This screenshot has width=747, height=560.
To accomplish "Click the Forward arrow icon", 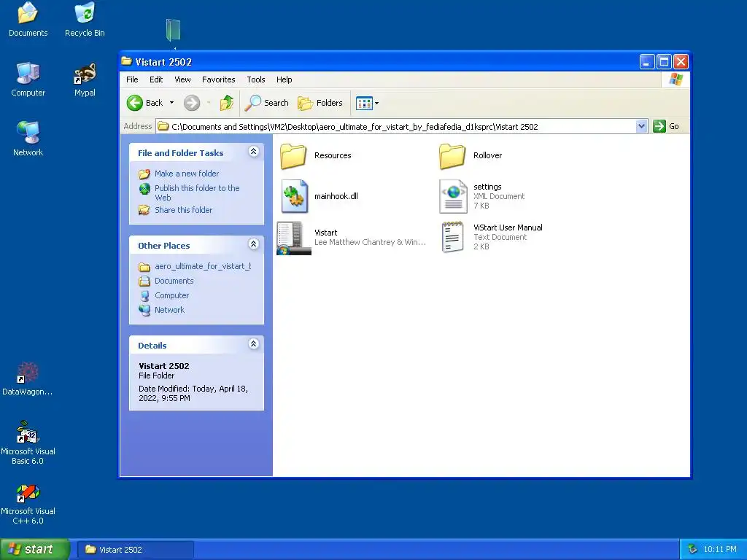I will tap(192, 103).
